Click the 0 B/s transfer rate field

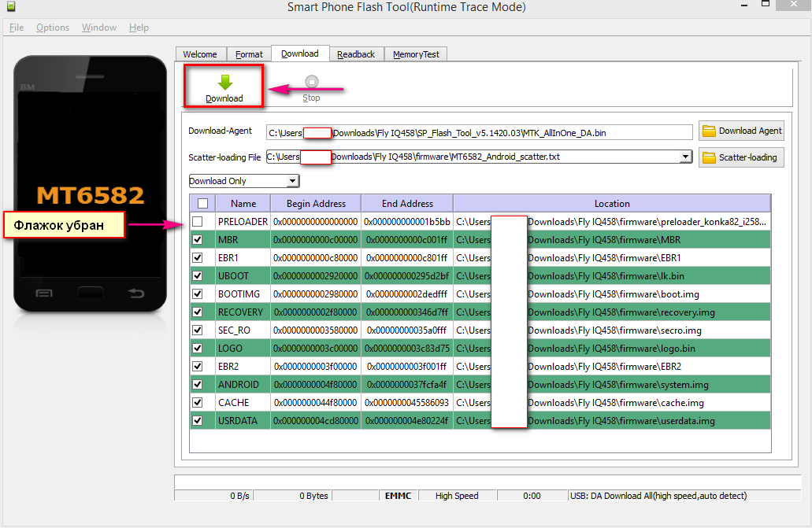click(214, 496)
